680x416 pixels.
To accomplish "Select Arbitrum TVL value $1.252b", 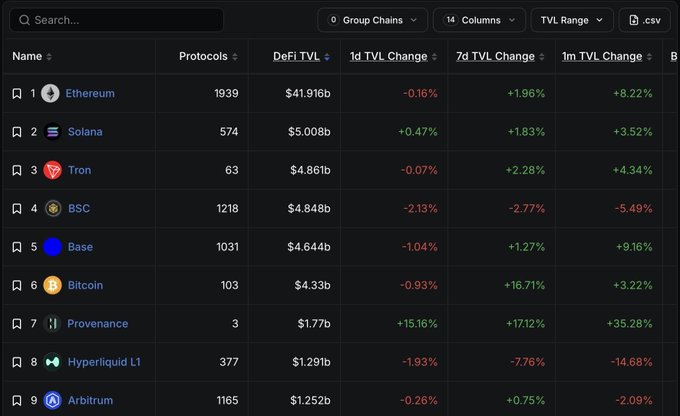I will 310,400.
